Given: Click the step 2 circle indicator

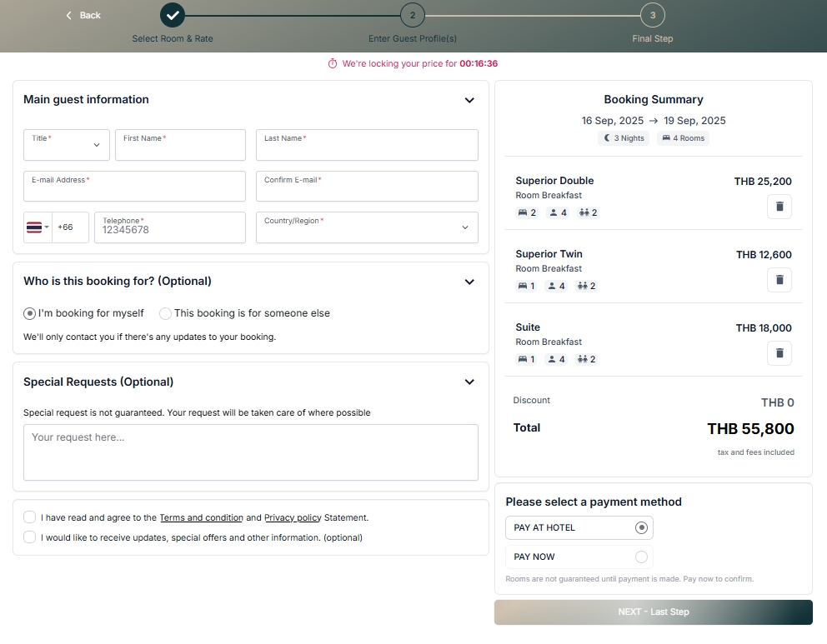Looking at the screenshot, I should tap(412, 15).
